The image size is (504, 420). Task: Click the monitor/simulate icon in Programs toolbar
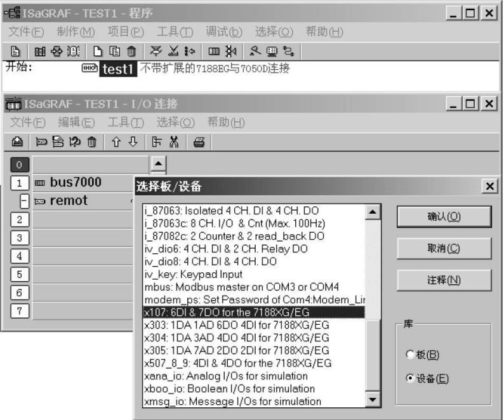pyautogui.click(x=272, y=51)
